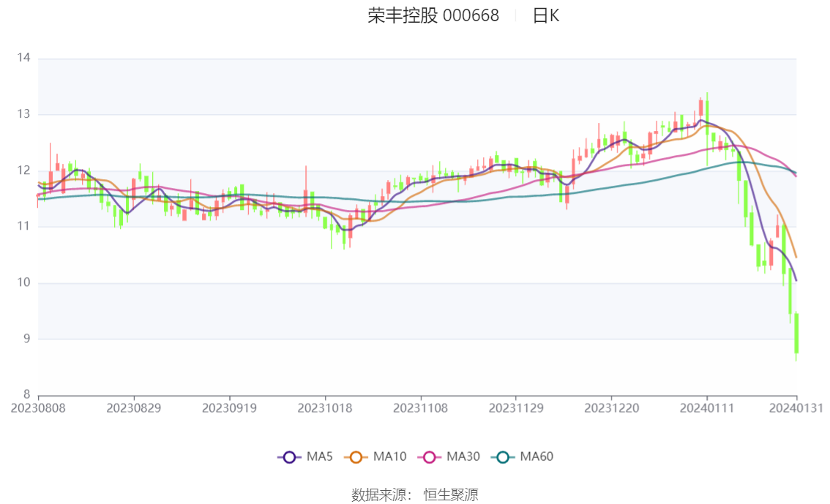Click y-axis value 11
This screenshot has height=504, width=830.
pyautogui.click(x=23, y=226)
